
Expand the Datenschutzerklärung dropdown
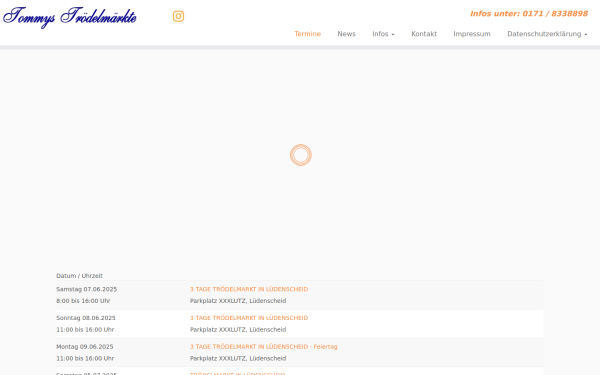(547, 34)
